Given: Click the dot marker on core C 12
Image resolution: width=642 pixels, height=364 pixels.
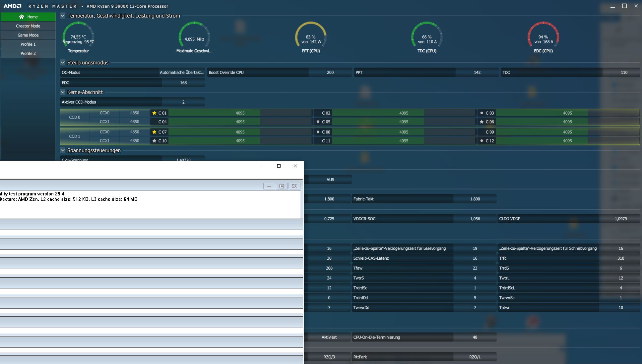Looking at the screenshot, I should click(x=481, y=141).
